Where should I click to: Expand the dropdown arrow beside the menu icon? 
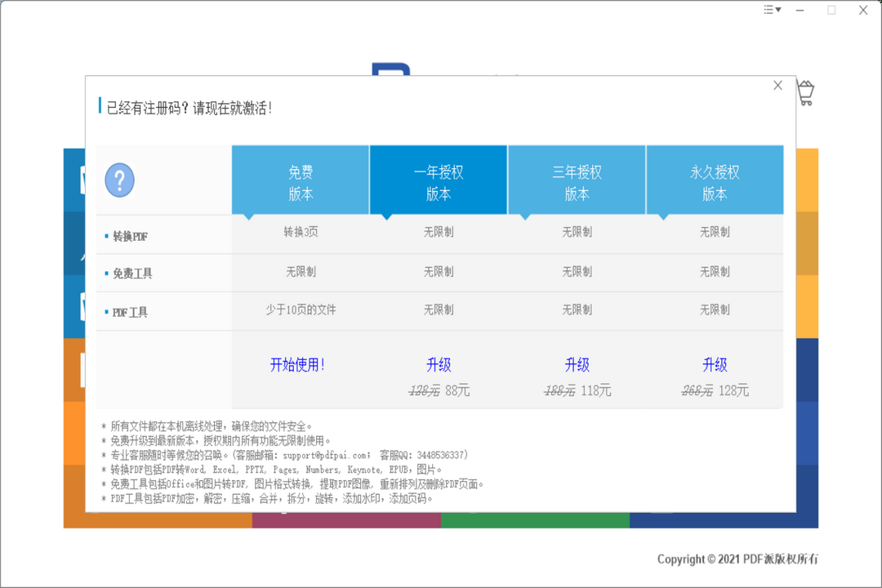(x=777, y=11)
